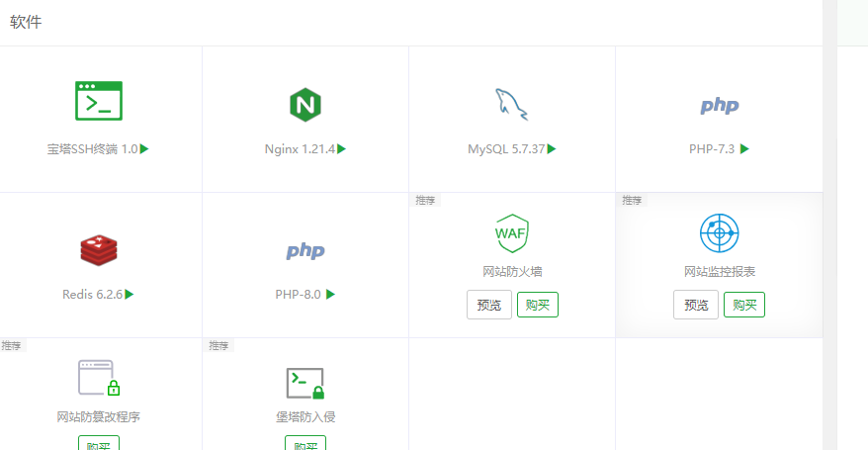Click the 网站防篡改程序 title text
Screen dimensions: 868x450
pos(99,416)
